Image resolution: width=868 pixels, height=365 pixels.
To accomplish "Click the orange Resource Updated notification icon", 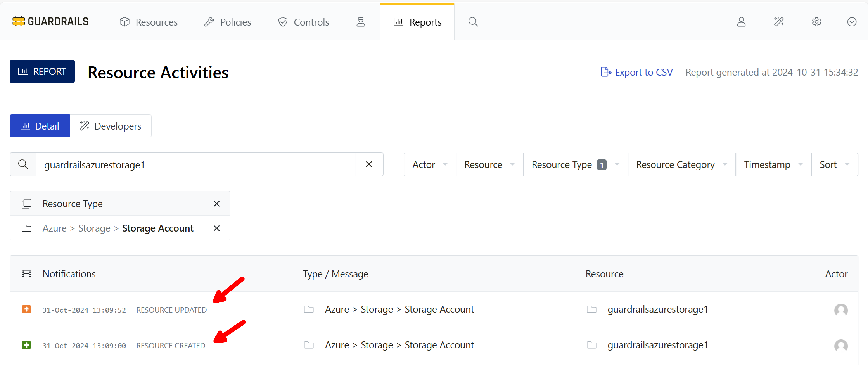I will point(26,309).
